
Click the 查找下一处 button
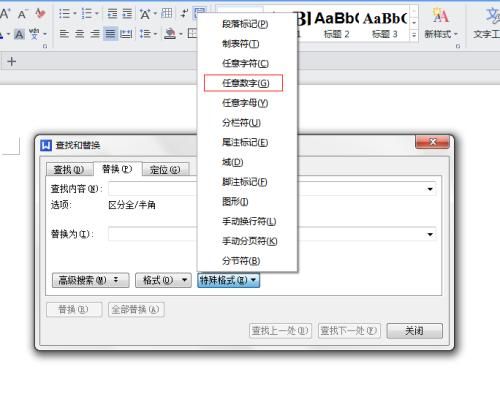coord(349,331)
